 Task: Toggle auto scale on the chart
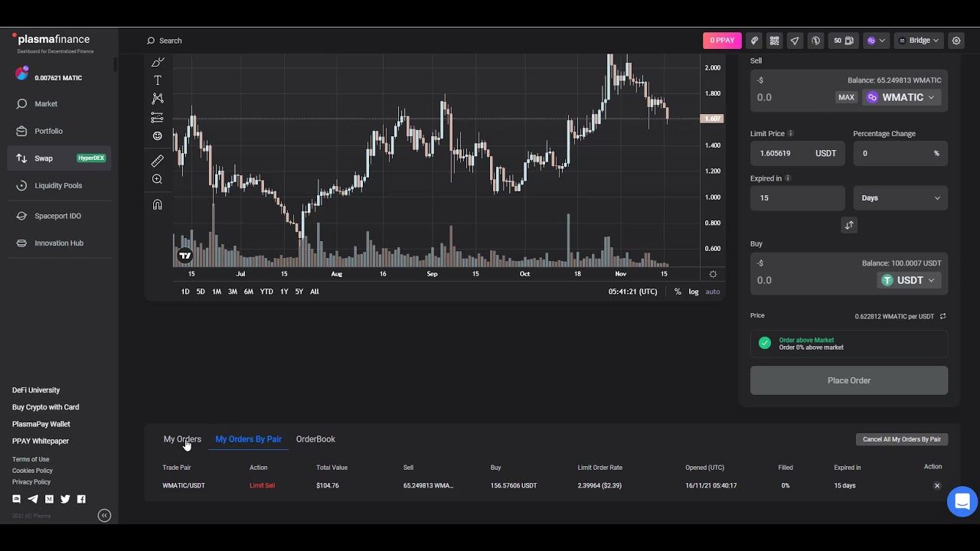click(713, 292)
